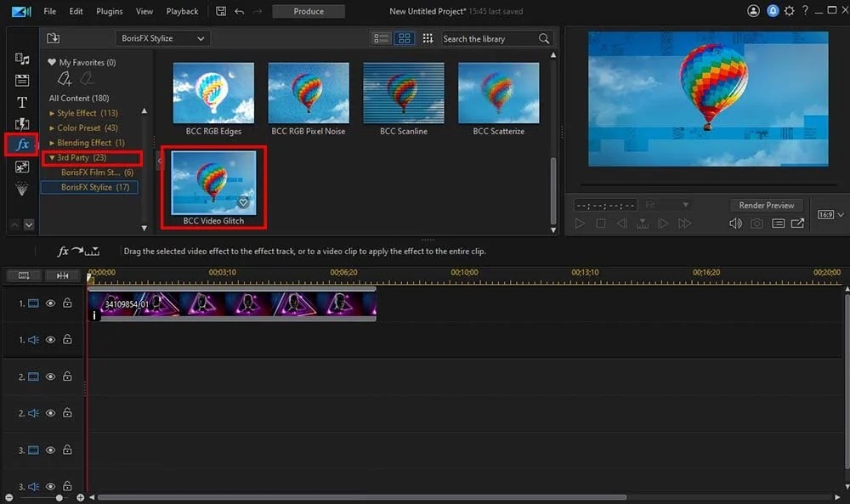The width and height of the screenshot is (850, 504).
Task: Lock video track 2
Action: coord(67,377)
